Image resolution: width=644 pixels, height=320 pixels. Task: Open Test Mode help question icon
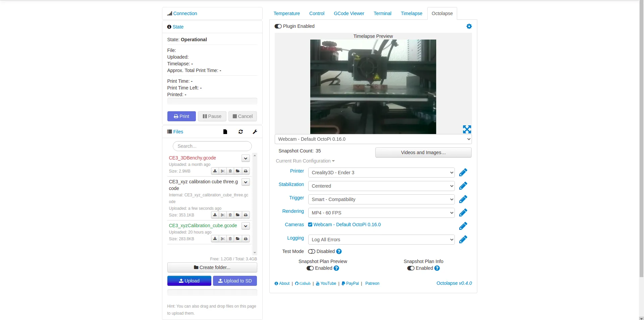[339, 251]
